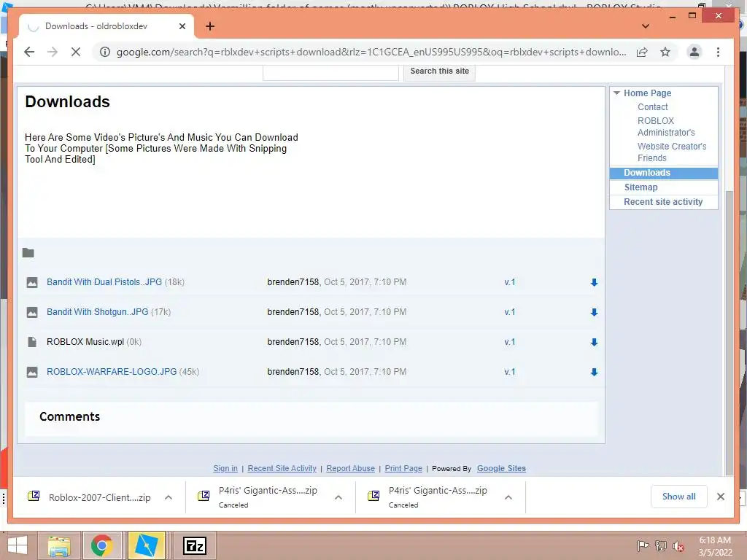This screenshot has width=747, height=560.
Task: Stop loading the page with the X button
Action: (x=76, y=52)
